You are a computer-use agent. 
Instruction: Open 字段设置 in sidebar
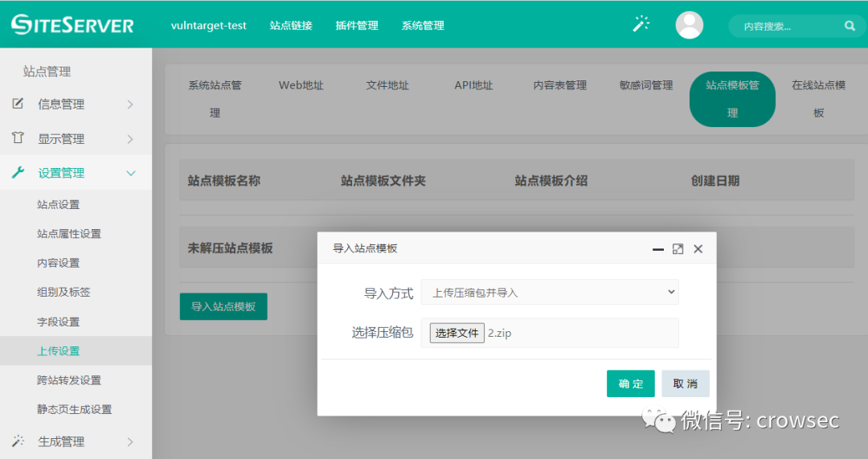coord(58,322)
